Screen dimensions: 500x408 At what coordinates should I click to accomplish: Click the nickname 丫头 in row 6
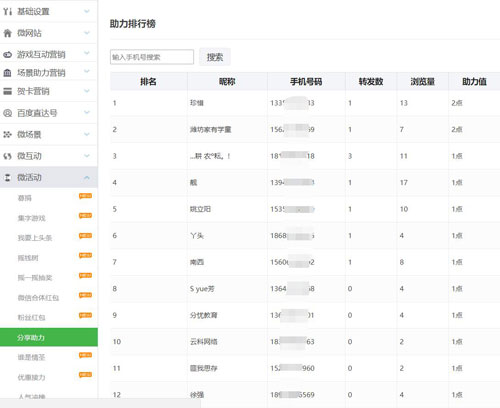197,236
